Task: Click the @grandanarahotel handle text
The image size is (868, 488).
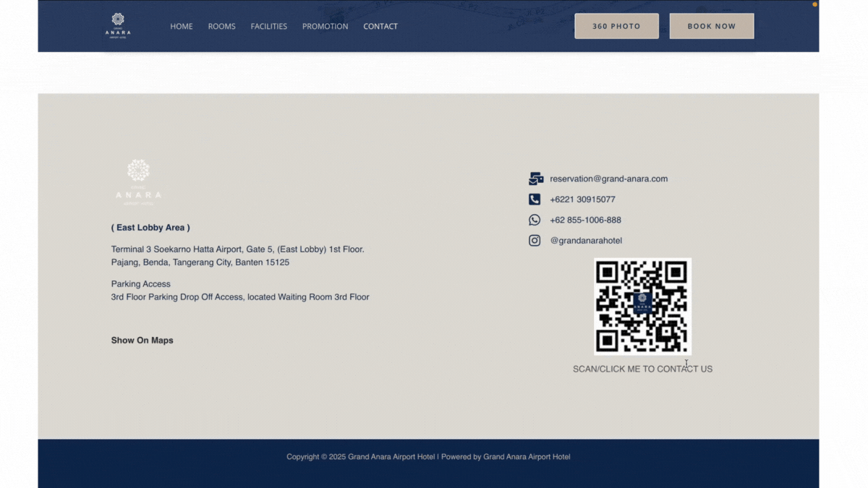Action: [x=587, y=240]
